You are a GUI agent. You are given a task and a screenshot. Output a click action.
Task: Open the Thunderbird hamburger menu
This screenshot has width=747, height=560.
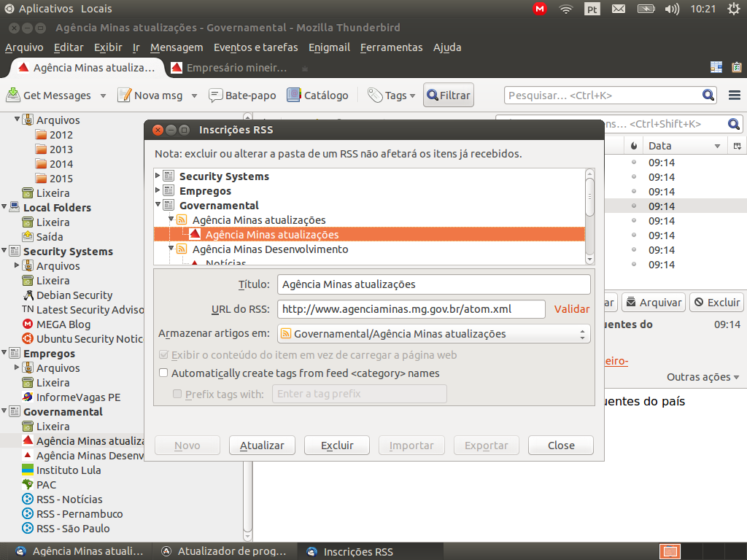click(x=734, y=96)
